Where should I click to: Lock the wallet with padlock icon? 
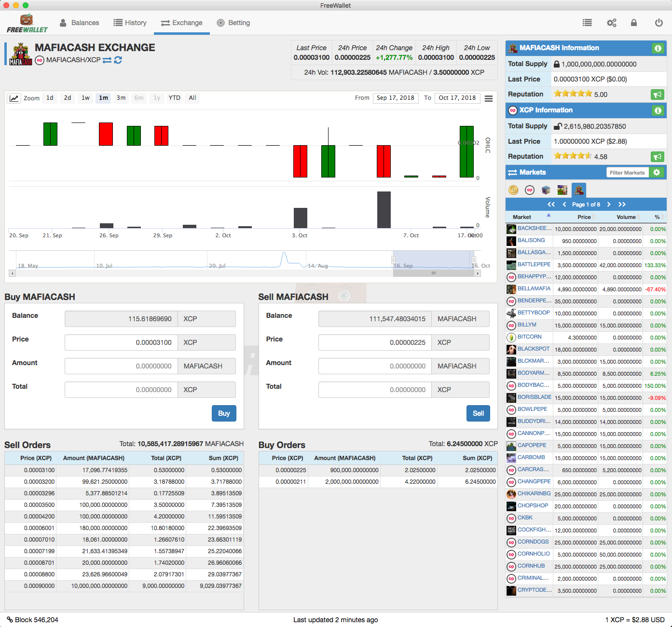point(634,23)
